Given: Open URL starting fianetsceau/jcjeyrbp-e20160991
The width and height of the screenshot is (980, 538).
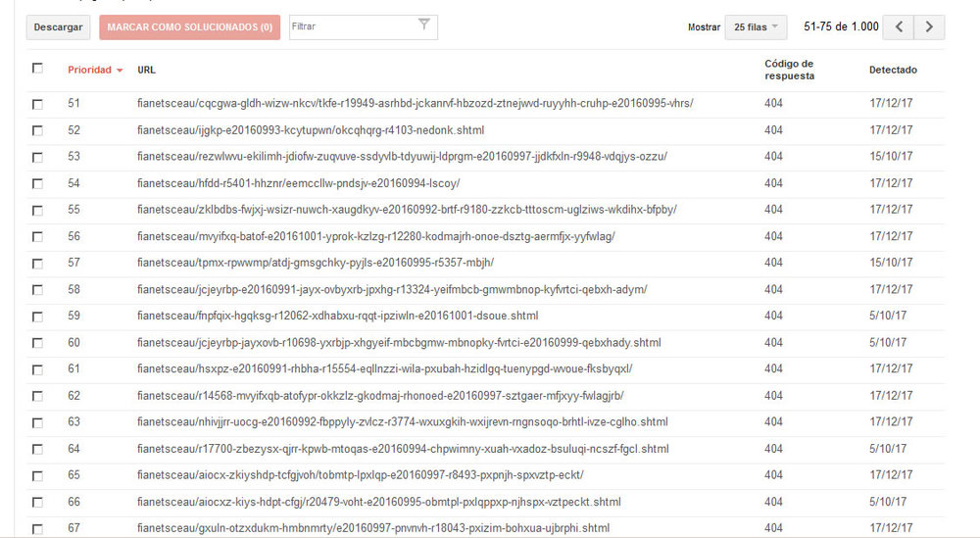Looking at the screenshot, I should (x=392, y=289).
